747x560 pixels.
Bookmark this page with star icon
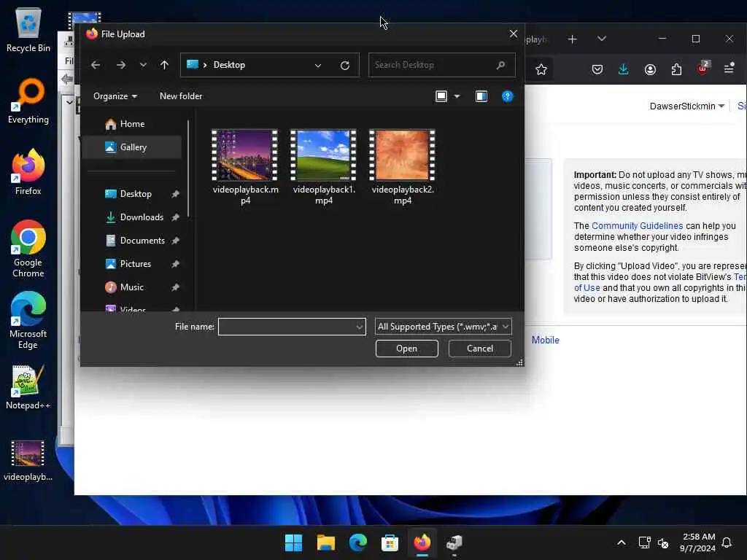541,69
